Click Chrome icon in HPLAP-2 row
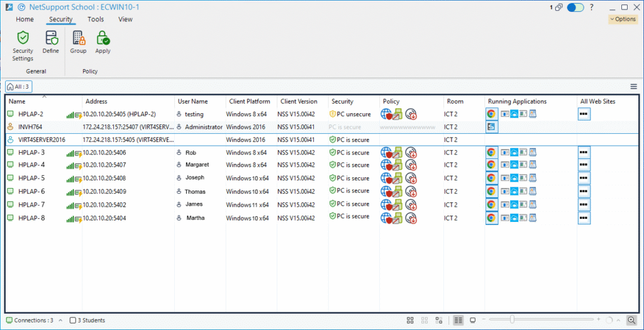The width and height of the screenshot is (644, 330). [491, 114]
